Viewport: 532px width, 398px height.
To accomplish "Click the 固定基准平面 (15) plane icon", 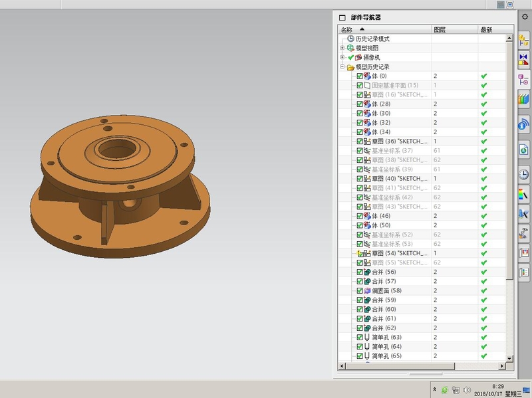I will (367, 86).
